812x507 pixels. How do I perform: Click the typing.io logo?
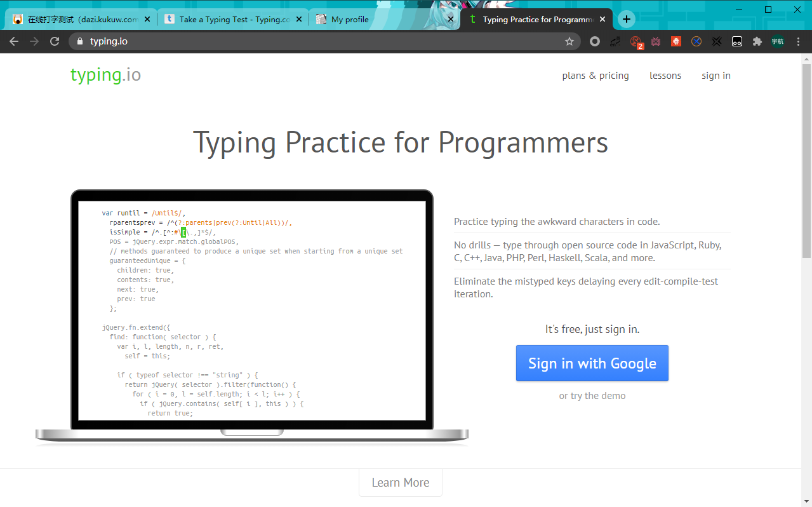pyautogui.click(x=105, y=75)
